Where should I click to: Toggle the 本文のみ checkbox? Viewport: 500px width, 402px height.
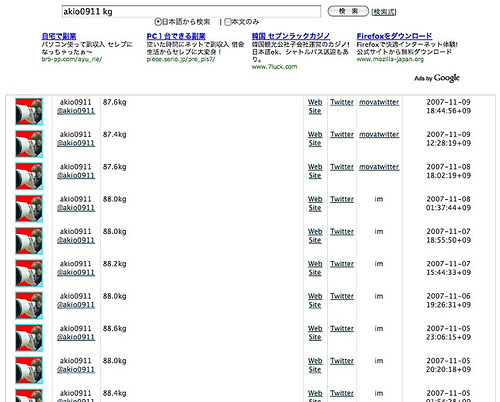[228, 22]
